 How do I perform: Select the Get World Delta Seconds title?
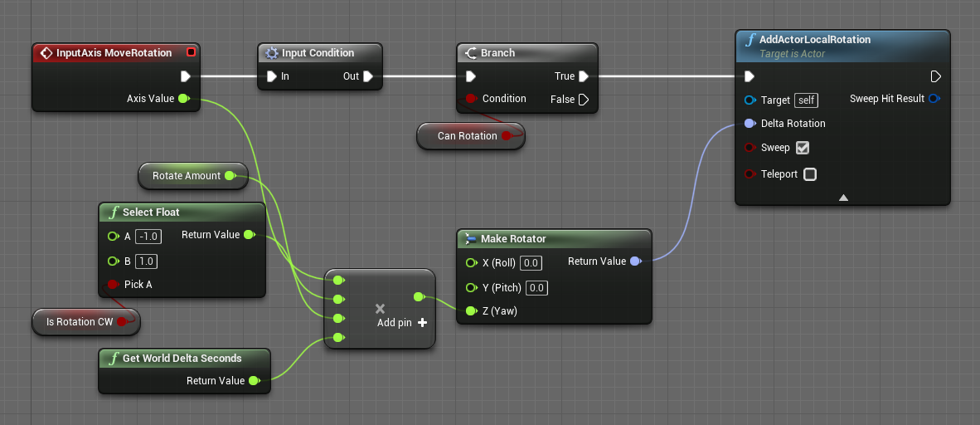click(x=182, y=358)
